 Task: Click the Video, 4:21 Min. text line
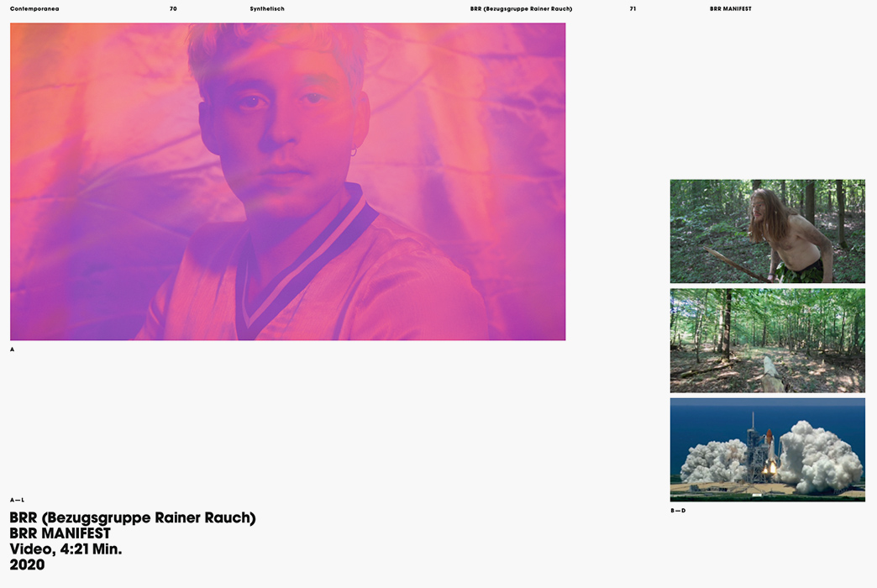click(66, 549)
